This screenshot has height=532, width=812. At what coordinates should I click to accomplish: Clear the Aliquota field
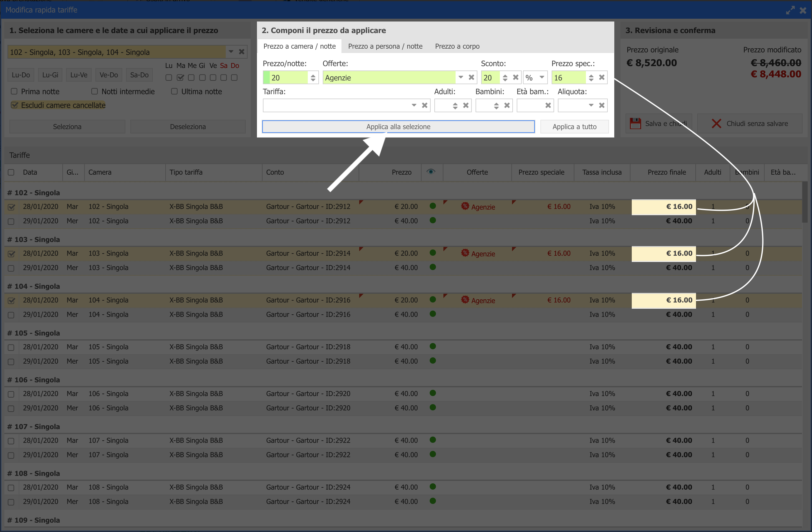602,105
